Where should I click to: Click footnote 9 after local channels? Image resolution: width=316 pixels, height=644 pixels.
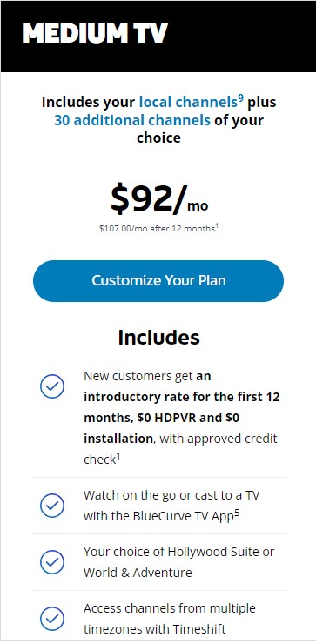[241, 99]
